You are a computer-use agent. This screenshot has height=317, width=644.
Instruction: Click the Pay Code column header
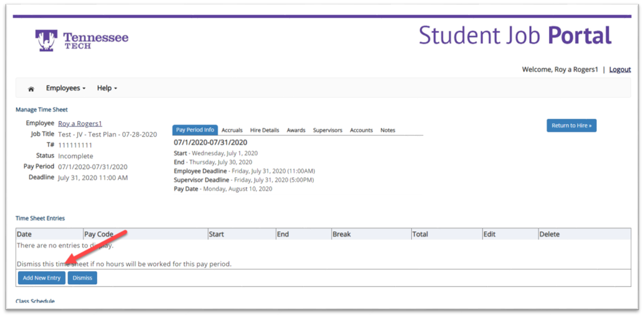[x=98, y=234]
